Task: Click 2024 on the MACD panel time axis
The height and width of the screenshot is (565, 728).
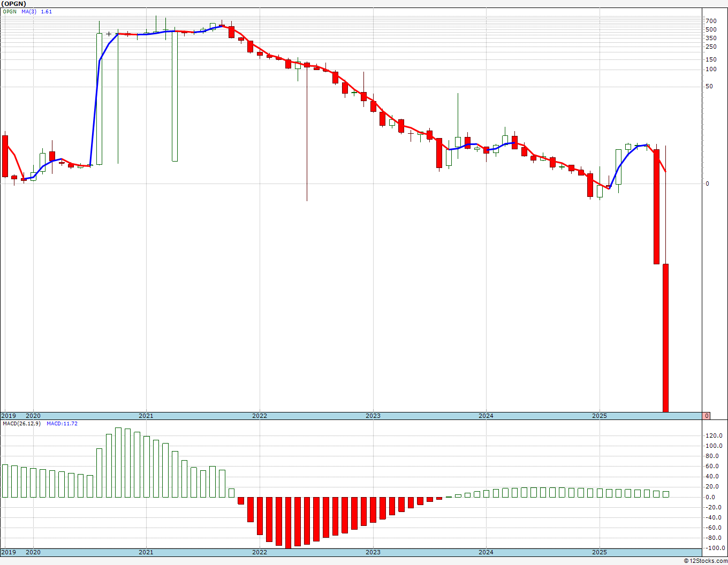Action: [x=486, y=552]
